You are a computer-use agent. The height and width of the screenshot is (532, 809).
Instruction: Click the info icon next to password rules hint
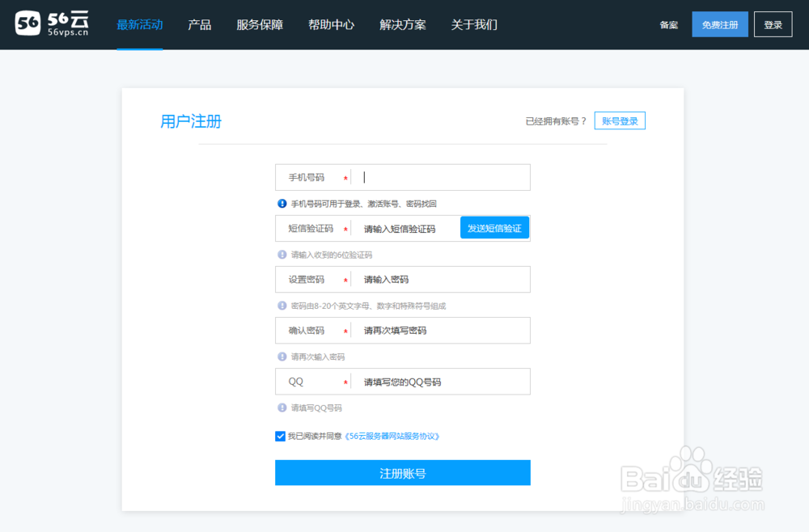[281, 305]
